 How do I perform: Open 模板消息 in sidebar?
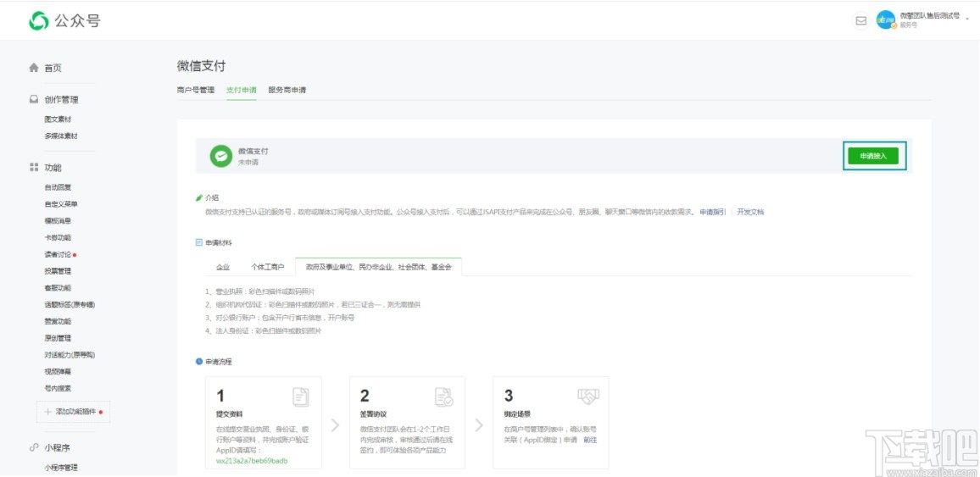58,221
